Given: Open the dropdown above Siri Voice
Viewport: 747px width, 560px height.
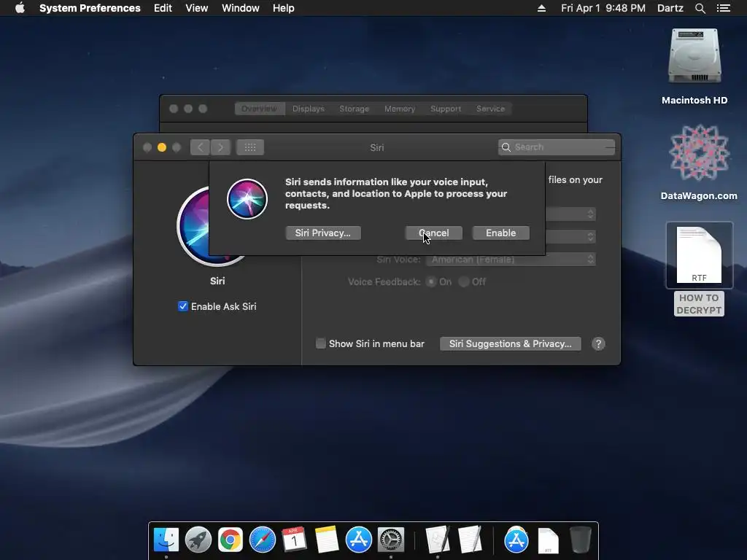Looking at the screenshot, I should click(x=570, y=237).
